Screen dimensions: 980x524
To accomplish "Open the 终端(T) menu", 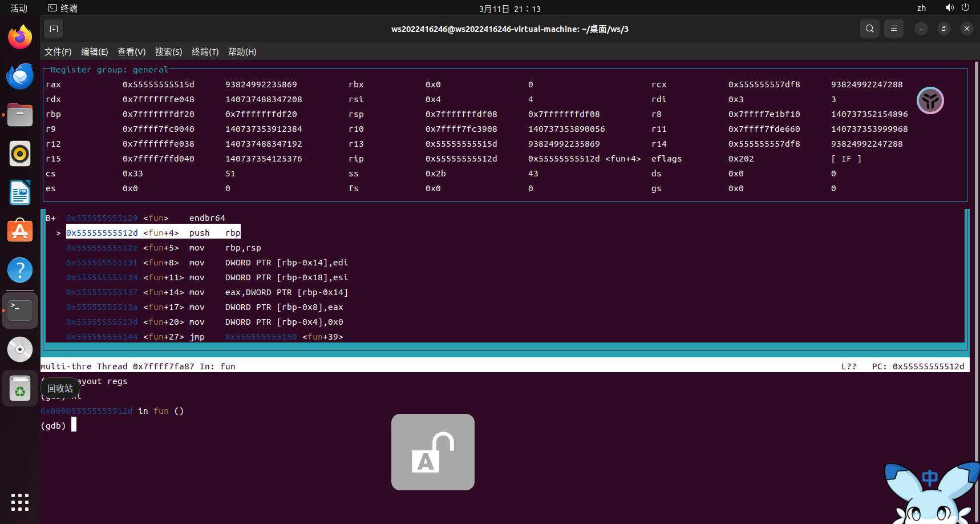I will tap(205, 52).
